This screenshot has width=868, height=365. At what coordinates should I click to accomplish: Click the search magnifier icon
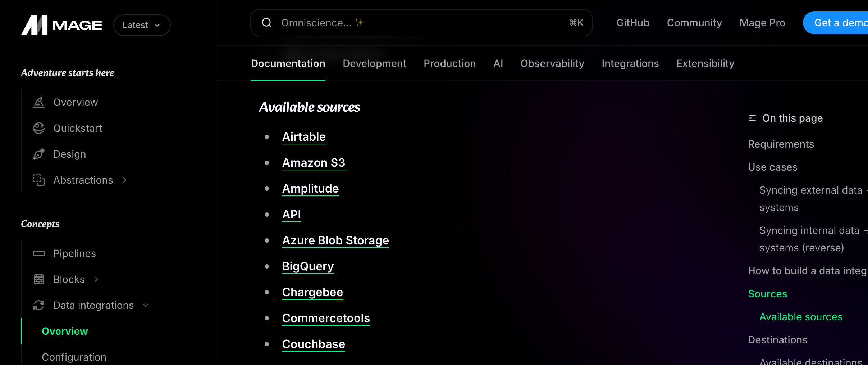click(267, 23)
